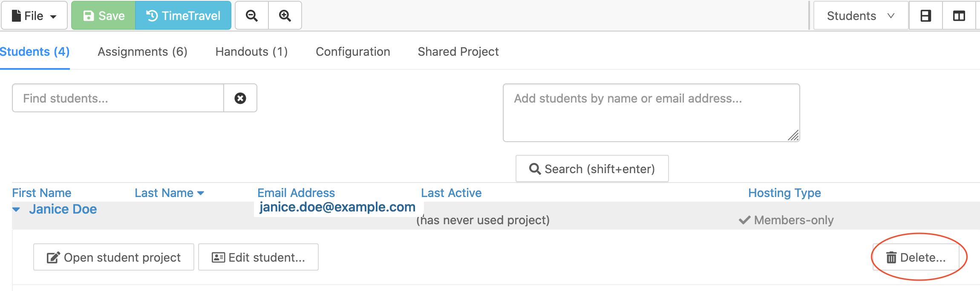Clear the find students search box

(x=240, y=98)
